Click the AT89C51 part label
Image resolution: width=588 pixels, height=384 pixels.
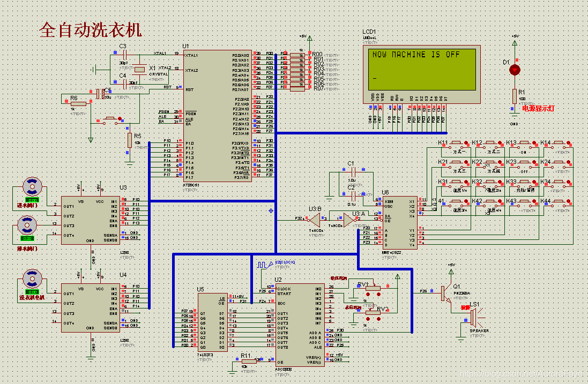[191, 185]
